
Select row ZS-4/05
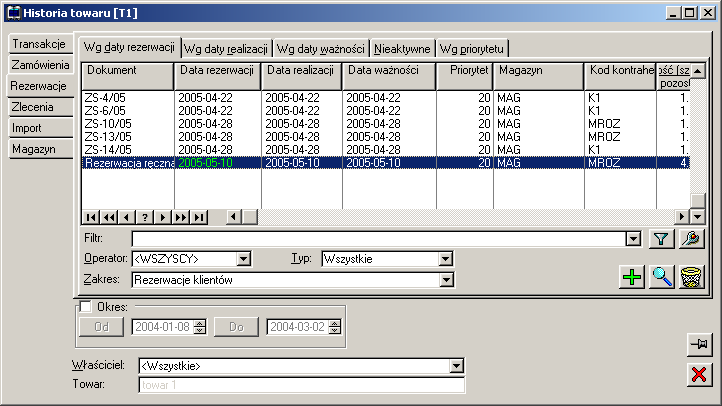tap(386, 98)
